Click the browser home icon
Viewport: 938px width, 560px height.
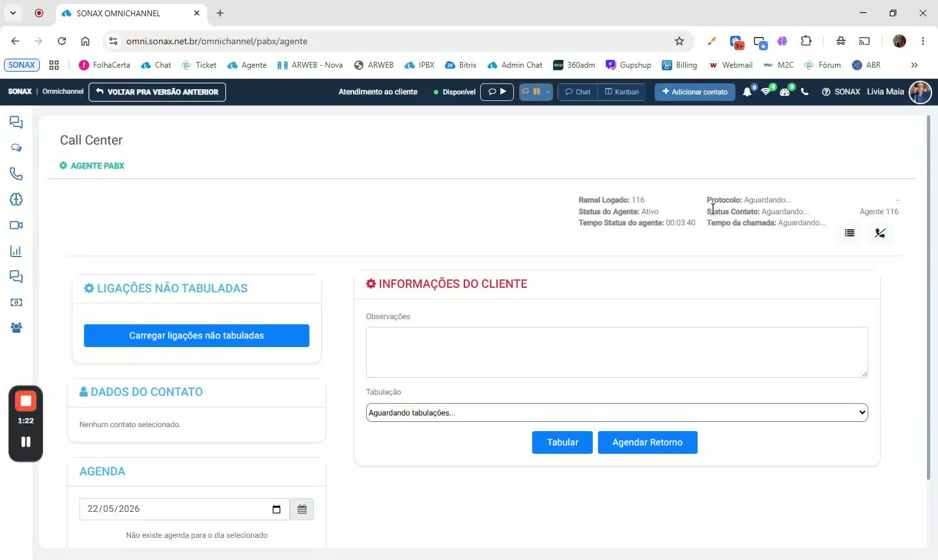pyautogui.click(x=85, y=41)
